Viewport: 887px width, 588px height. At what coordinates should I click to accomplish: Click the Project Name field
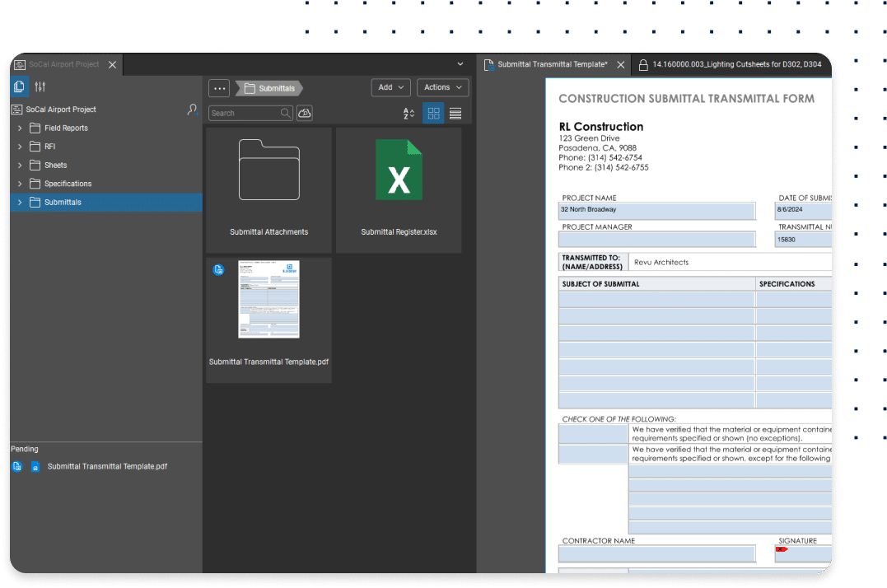[x=656, y=210]
